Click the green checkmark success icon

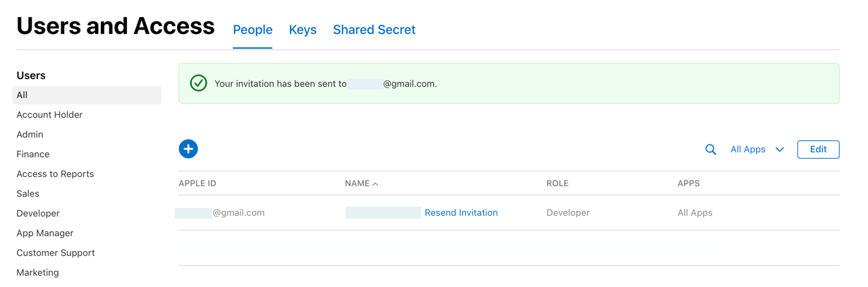point(199,83)
